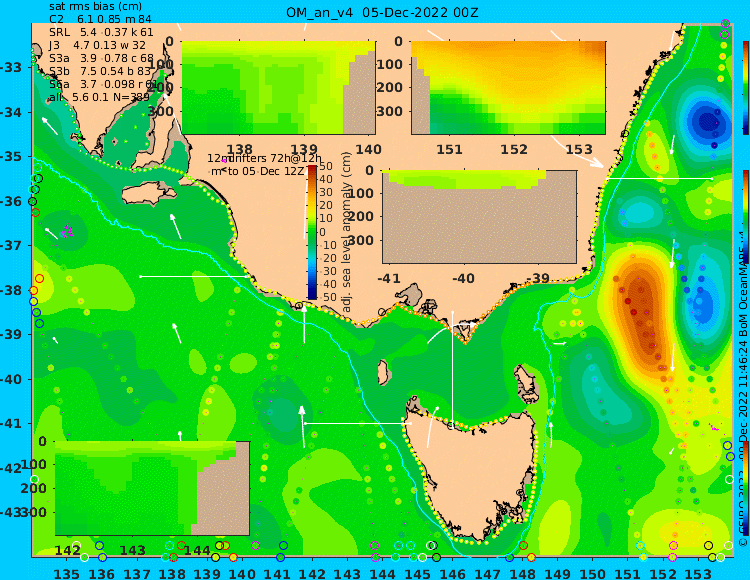Viewport: 750px width, 580px height.
Task: Click the "all 5.6 0.1 N=389" summary row
Action: [99, 97]
